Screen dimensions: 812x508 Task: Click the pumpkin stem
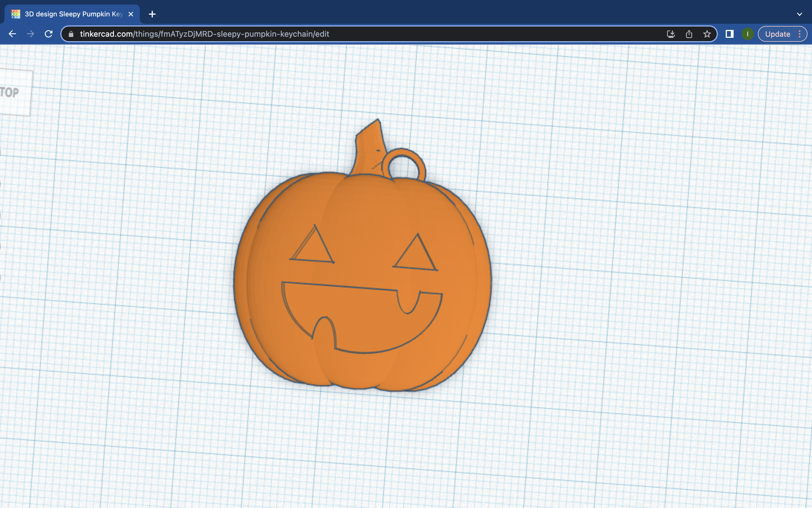369,148
